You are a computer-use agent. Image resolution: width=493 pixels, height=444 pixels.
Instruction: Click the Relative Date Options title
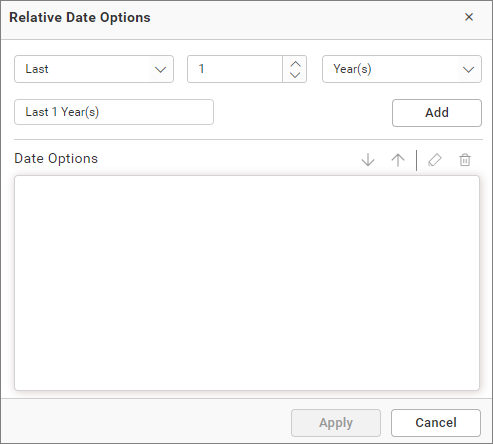[x=80, y=17]
